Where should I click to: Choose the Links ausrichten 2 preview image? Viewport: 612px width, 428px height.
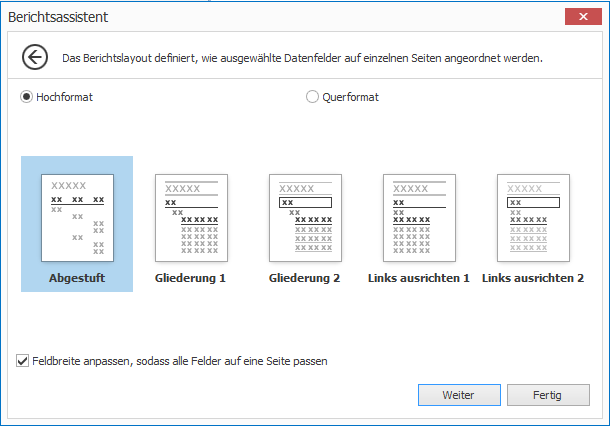533,217
